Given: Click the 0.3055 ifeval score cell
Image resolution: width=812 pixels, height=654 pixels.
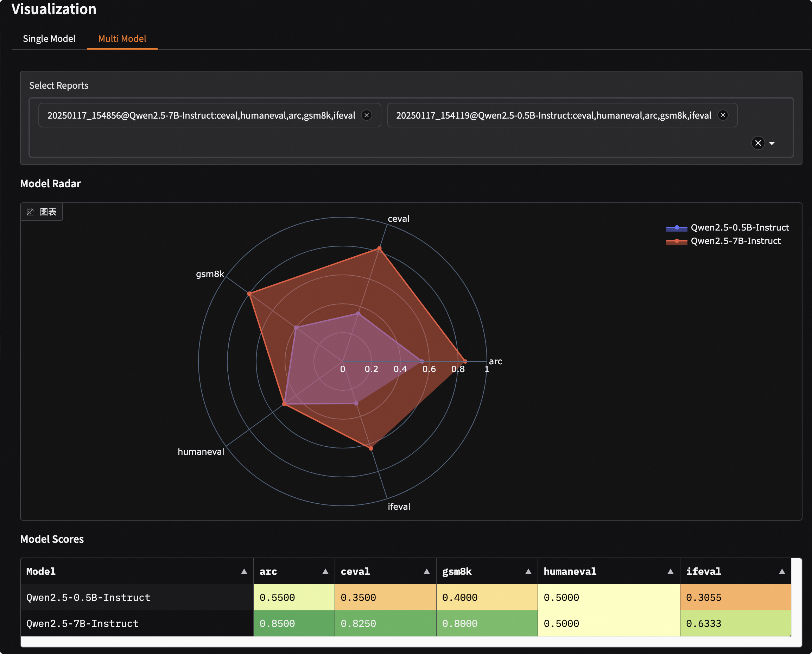Looking at the screenshot, I should [735, 597].
